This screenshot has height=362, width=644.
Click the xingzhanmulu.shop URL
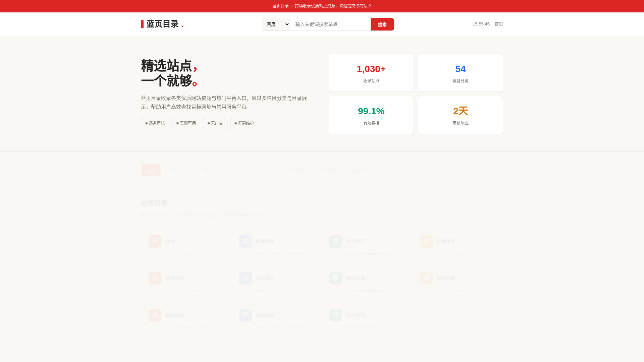click(x=187, y=327)
